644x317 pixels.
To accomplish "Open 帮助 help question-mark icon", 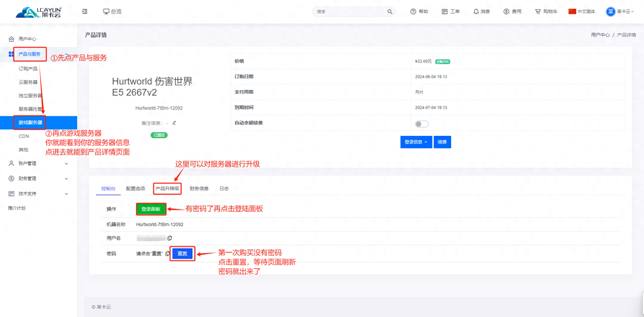I will pos(413,11).
